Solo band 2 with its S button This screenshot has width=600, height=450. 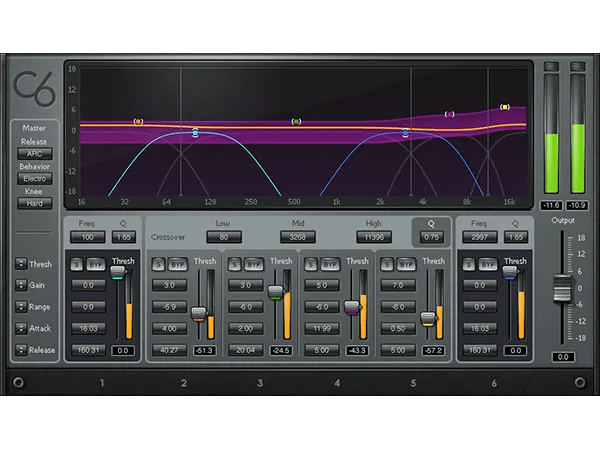158,264
